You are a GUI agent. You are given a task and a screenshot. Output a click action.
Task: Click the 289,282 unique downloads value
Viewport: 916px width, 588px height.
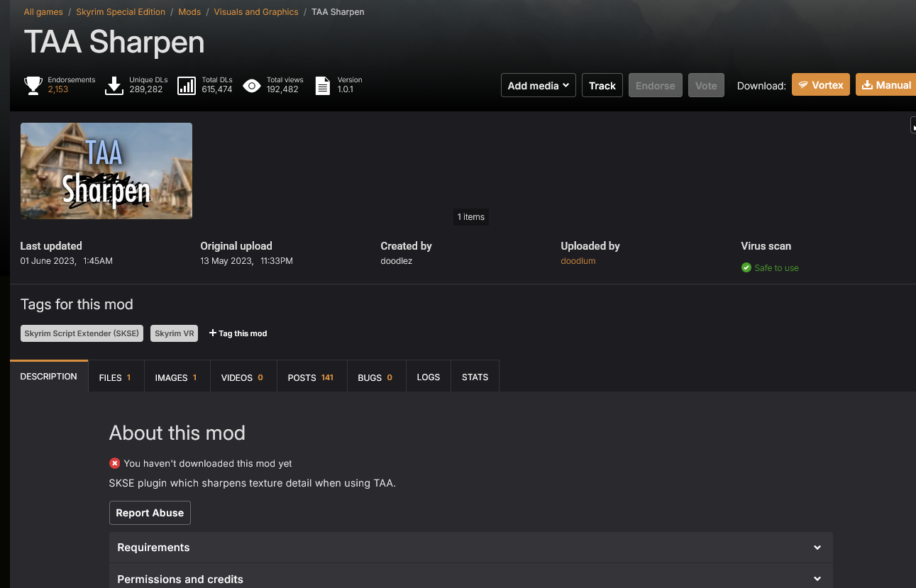coord(146,89)
